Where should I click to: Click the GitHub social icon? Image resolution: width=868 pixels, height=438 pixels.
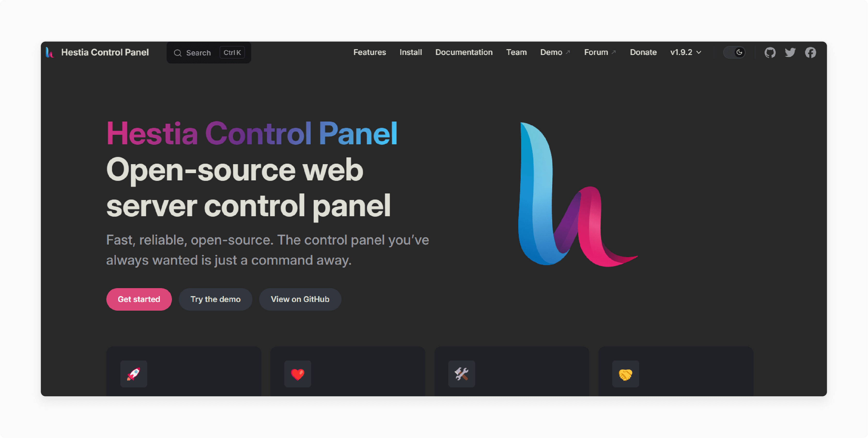click(770, 53)
